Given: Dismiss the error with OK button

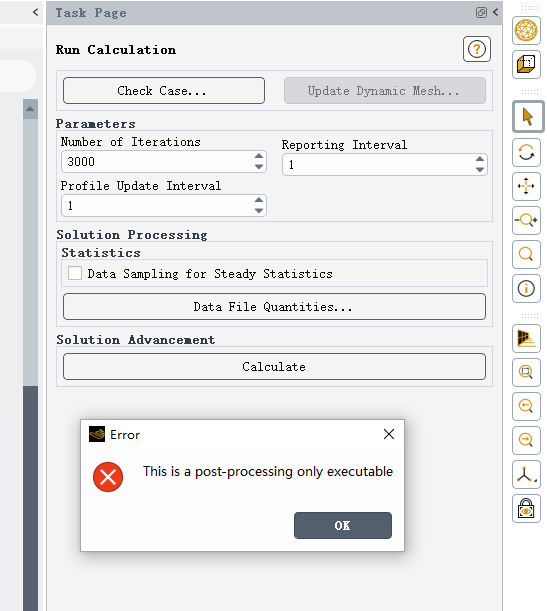Looking at the screenshot, I should (x=342, y=525).
